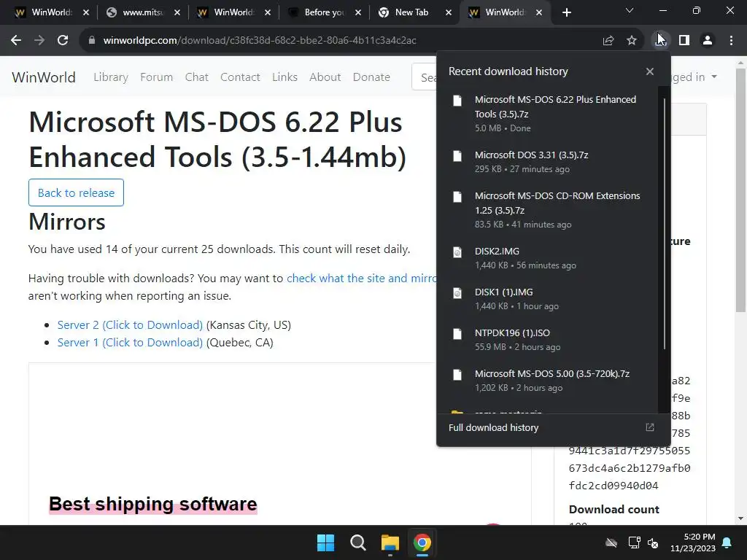Open the Chrome three-dot menu
Image resolution: width=747 pixels, height=560 pixels.
pos(731,41)
